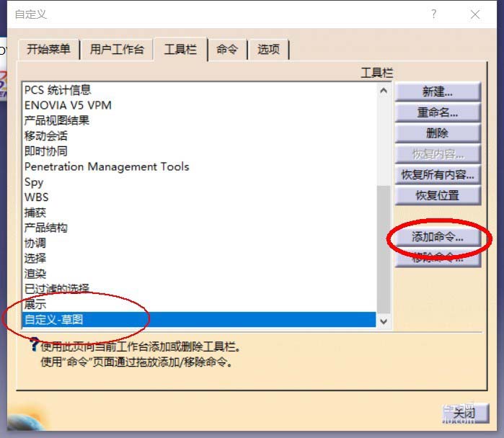Select '产品视图结果' list entry
The width and height of the screenshot is (504, 438).
point(199,120)
